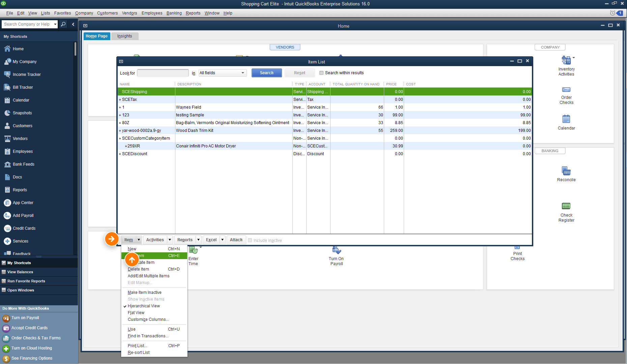This screenshot has width=627, height=364.
Task: Toggle Include inactive checkbox
Action: (250, 240)
